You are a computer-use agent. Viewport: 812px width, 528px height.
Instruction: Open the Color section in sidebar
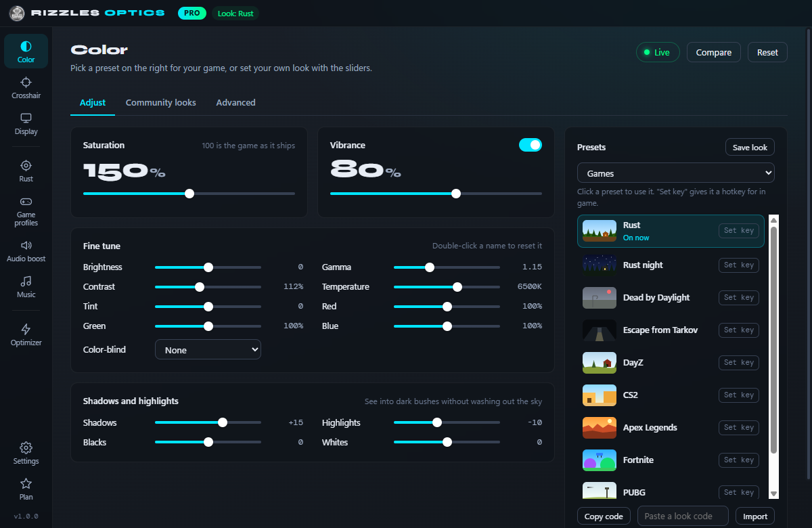[x=26, y=51]
